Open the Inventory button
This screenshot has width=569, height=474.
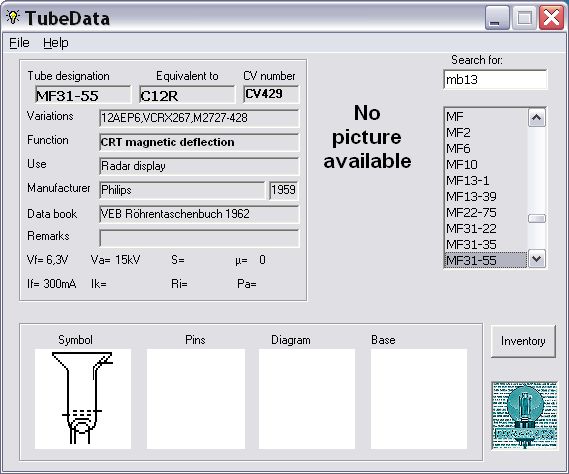click(523, 341)
